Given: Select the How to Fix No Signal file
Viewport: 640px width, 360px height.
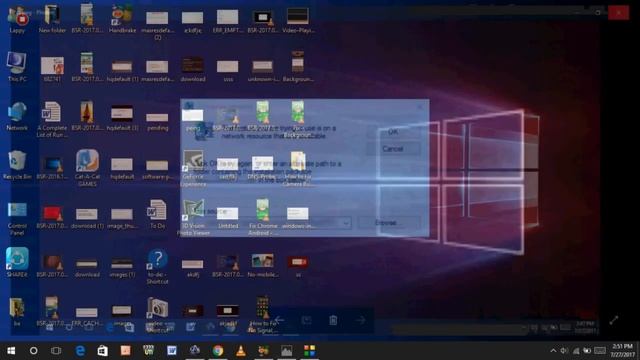Looking at the screenshot, I should (262, 315).
